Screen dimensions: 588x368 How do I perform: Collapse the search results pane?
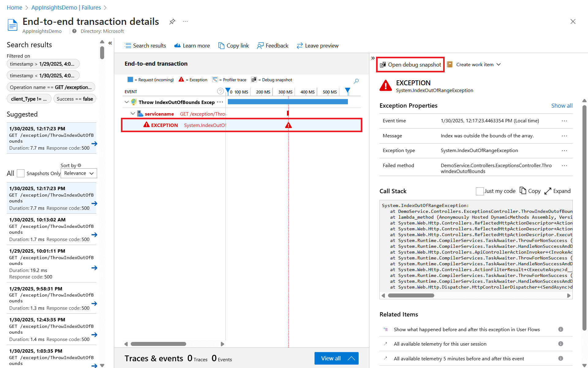[110, 43]
